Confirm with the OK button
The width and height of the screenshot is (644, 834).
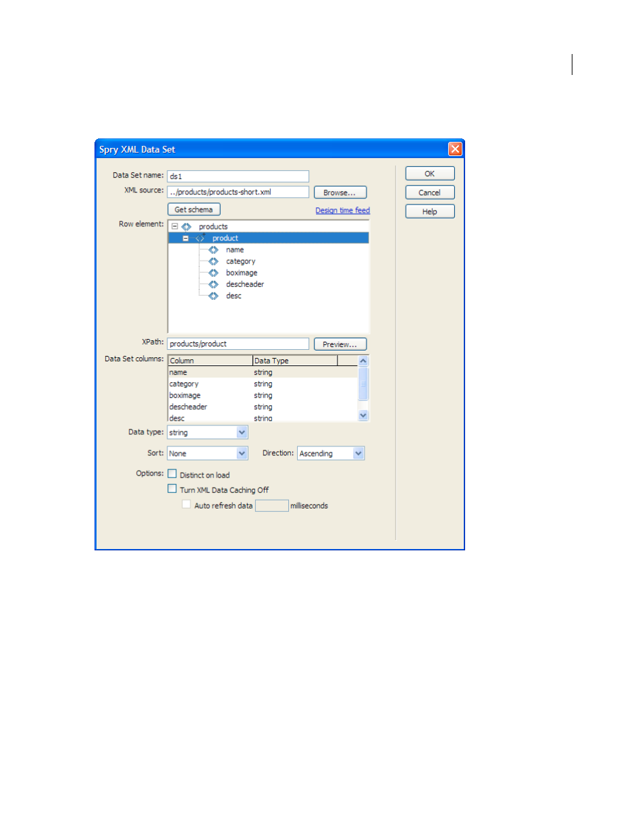click(x=430, y=174)
